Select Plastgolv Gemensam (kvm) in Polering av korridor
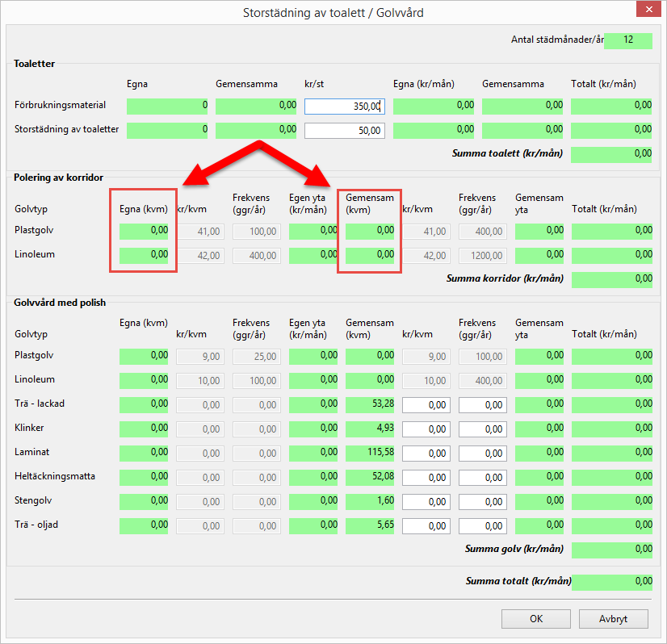Screen dimensions: 667x644 (370, 231)
